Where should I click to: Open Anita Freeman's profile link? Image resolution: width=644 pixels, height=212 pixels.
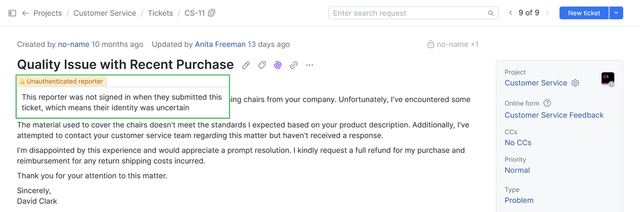click(220, 44)
